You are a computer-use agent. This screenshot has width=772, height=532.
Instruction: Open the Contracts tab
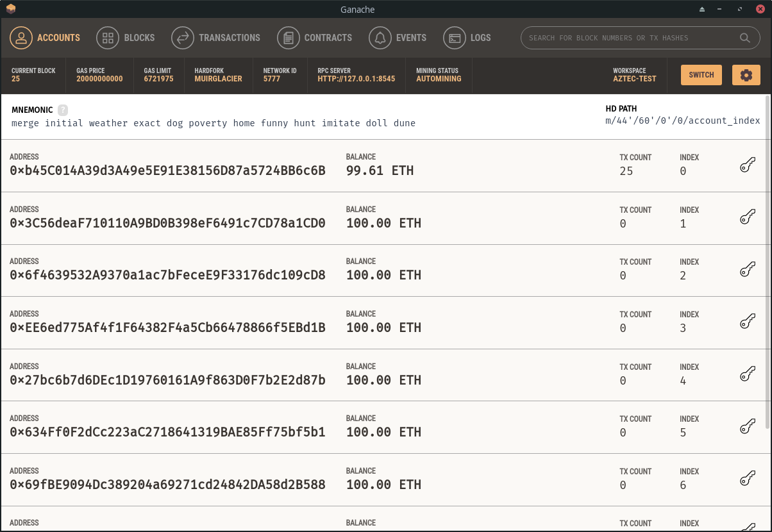(315, 38)
